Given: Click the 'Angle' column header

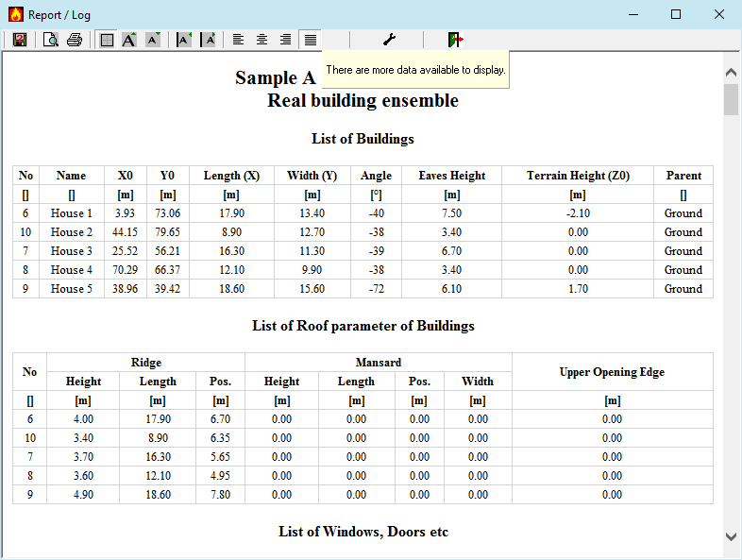Looking at the screenshot, I should click(377, 176).
